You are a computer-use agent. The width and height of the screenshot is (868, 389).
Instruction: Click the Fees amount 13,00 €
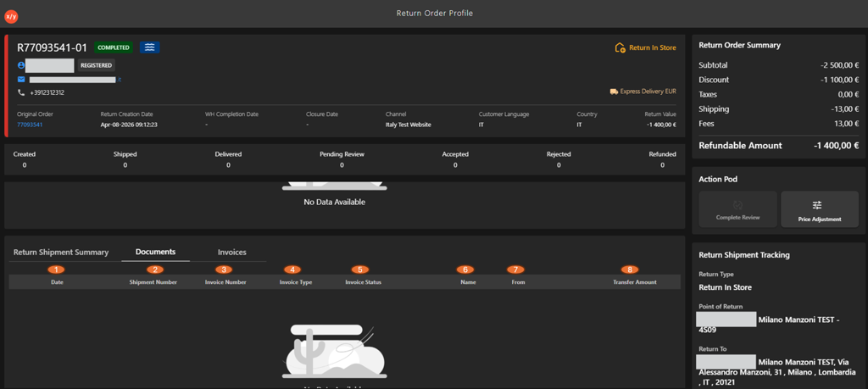point(848,124)
